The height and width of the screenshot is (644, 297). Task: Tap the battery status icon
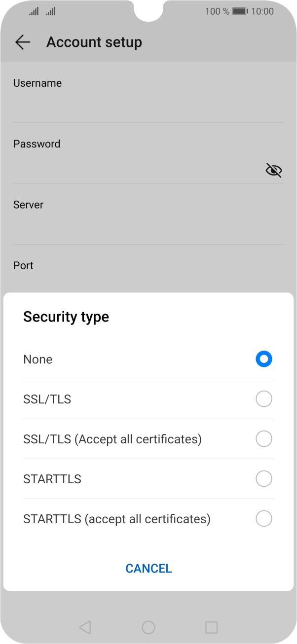click(240, 11)
